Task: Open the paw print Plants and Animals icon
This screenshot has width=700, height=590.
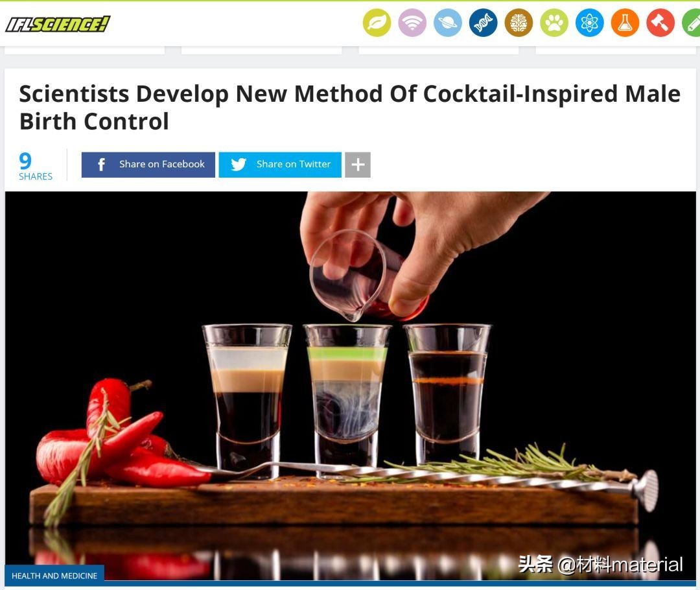Action: [554, 23]
